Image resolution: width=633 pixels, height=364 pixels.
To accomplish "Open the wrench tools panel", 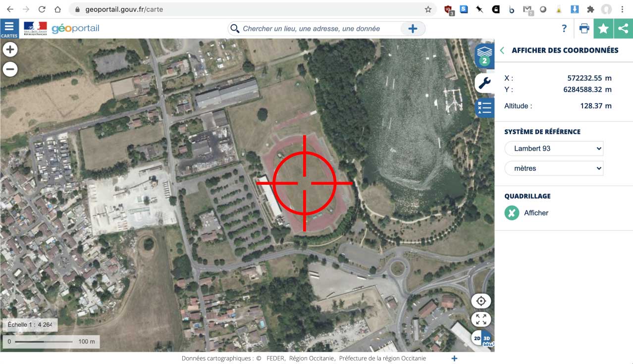I will [484, 83].
